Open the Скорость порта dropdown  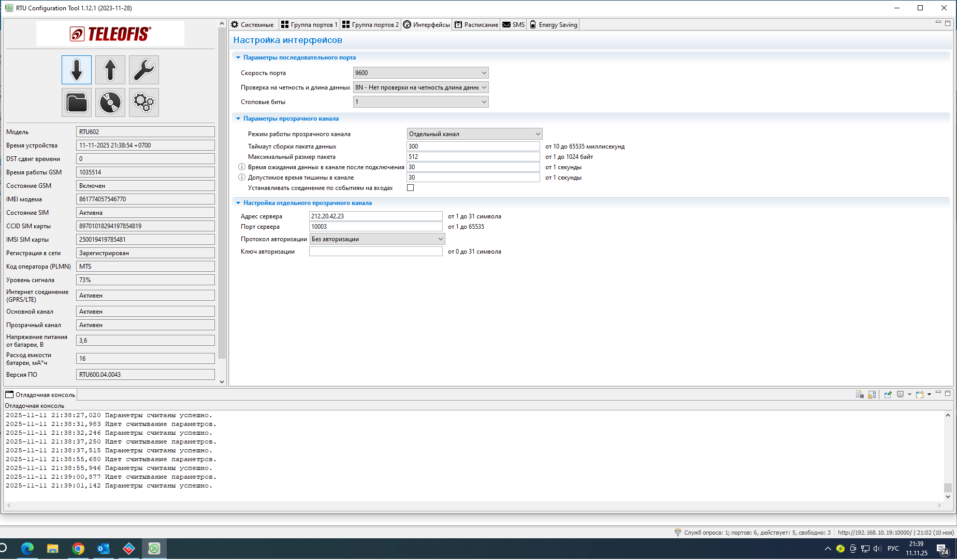click(x=421, y=73)
